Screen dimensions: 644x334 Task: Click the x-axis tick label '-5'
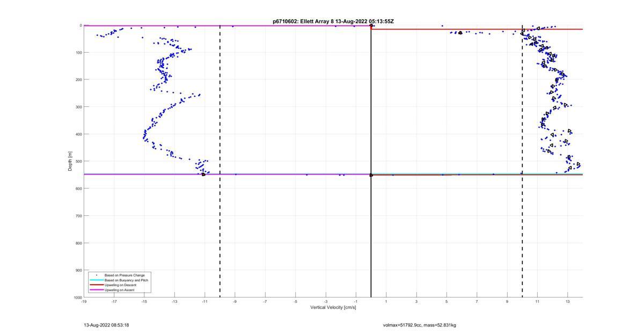coord(295,301)
